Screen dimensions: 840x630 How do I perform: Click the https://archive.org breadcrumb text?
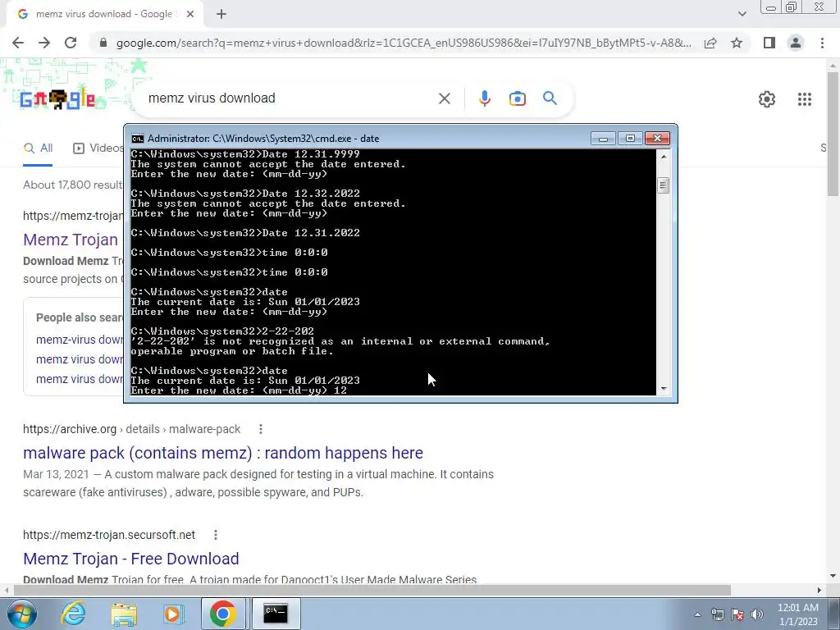tap(70, 429)
